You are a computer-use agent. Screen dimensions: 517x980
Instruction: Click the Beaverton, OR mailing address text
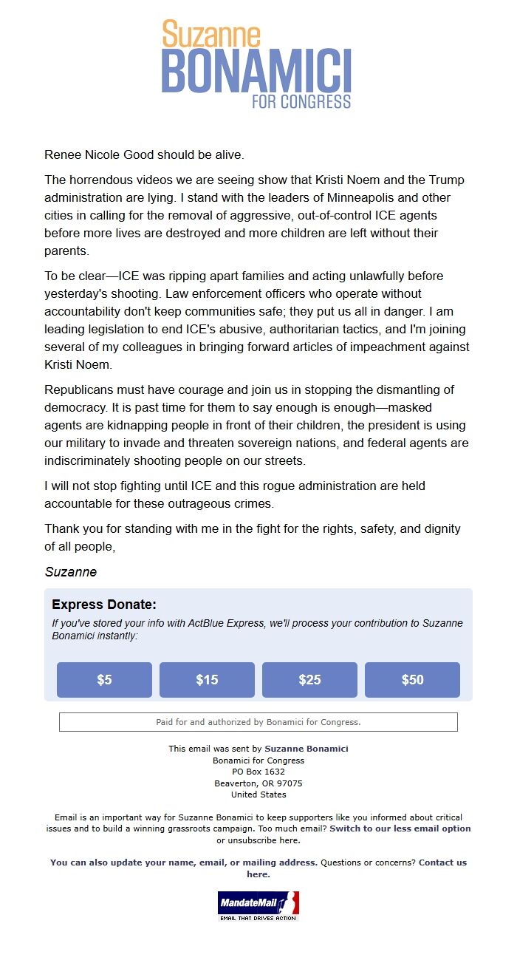[257, 783]
